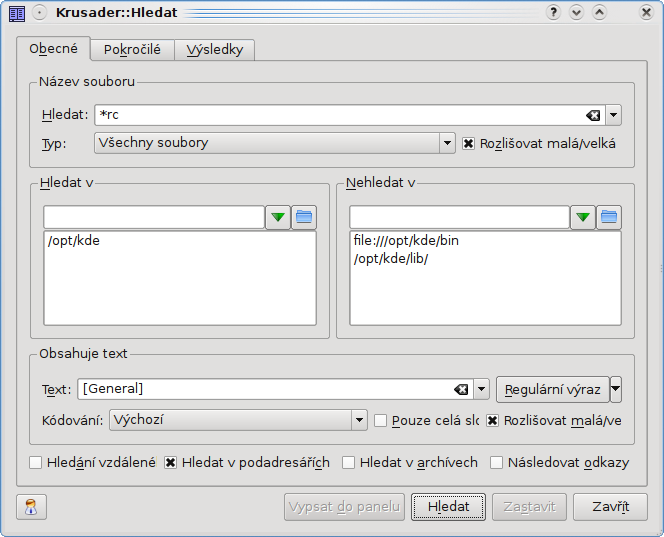This screenshot has height=537, width=664.
Task: Click the question mark help button in title bar
Action: [553, 12]
